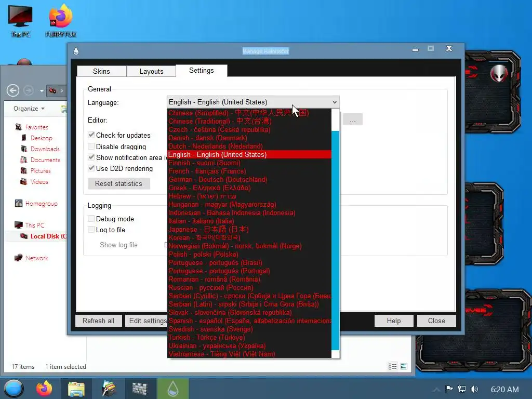This screenshot has width=532, height=399.
Task: Choose Czech - čeština language option
Action: [x=249, y=129]
